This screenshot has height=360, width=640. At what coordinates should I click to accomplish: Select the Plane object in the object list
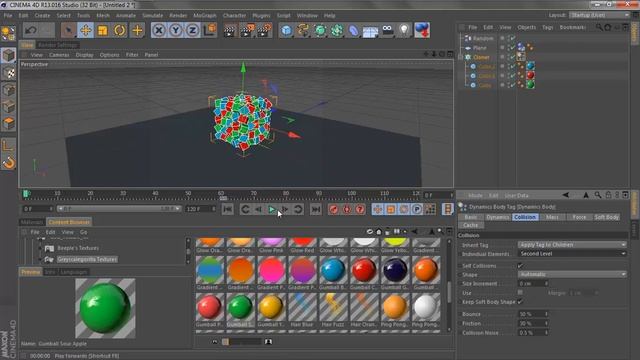point(480,48)
